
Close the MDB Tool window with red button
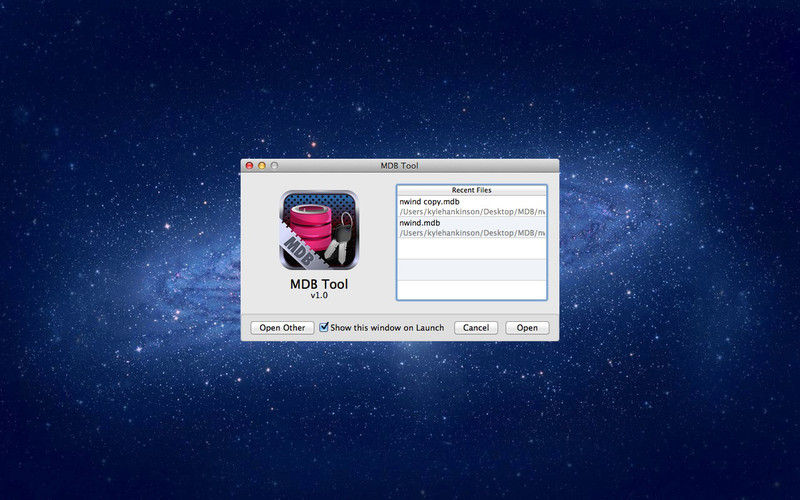[x=249, y=165]
